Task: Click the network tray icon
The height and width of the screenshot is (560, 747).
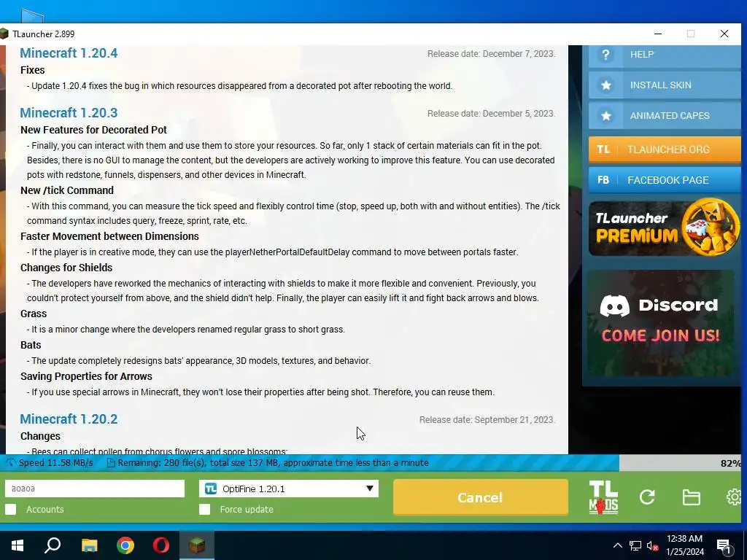Action: point(635,546)
